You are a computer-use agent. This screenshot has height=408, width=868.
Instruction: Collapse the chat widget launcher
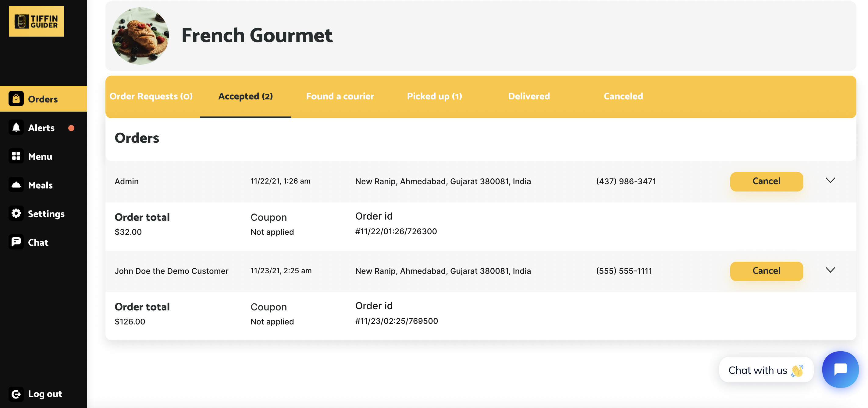(x=840, y=369)
